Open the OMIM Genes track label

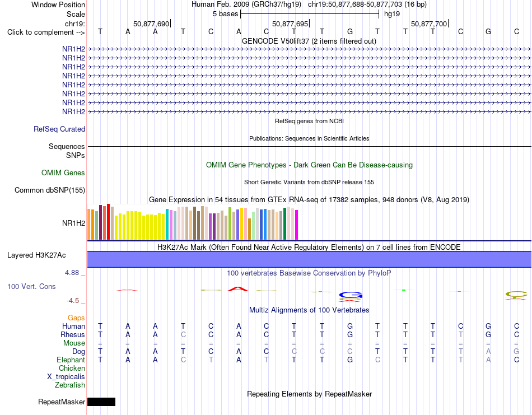(x=63, y=172)
